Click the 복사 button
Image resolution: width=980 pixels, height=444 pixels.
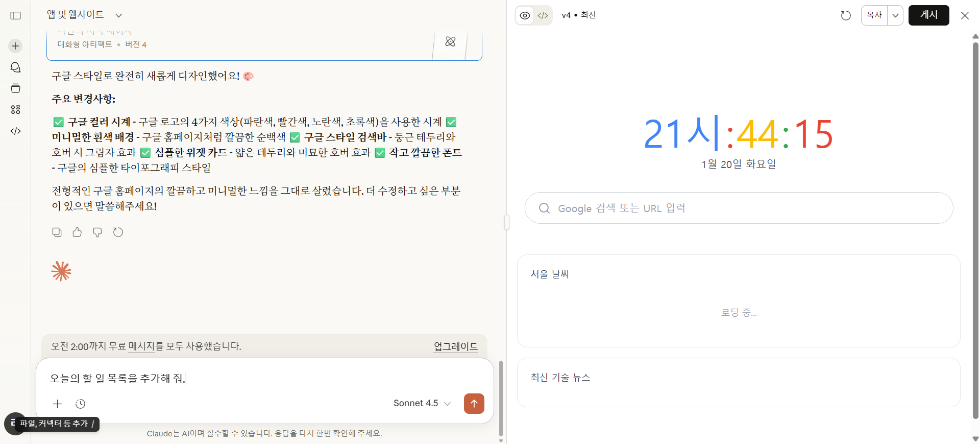click(874, 15)
